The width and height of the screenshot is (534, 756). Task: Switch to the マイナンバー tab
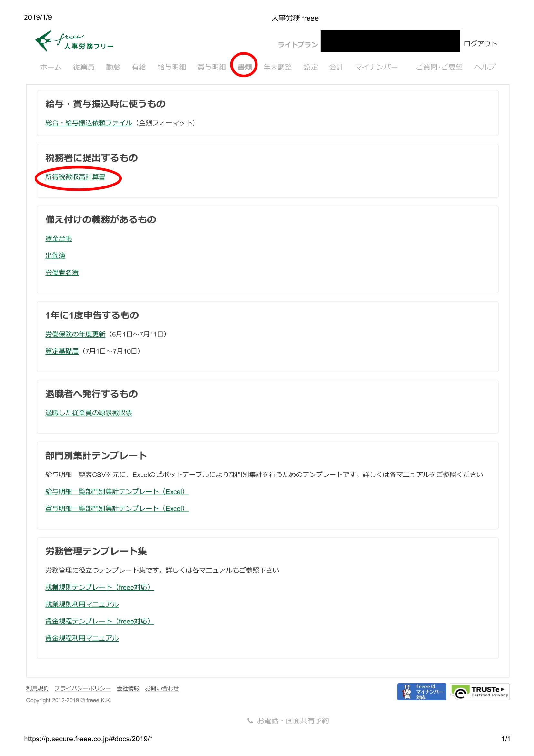pos(376,67)
